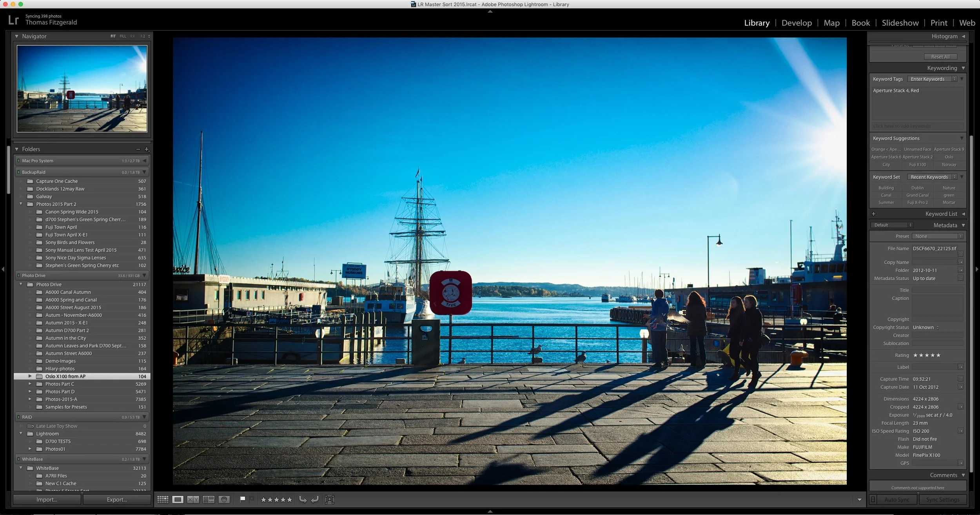Flag the photo as a pick

coord(242,499)
